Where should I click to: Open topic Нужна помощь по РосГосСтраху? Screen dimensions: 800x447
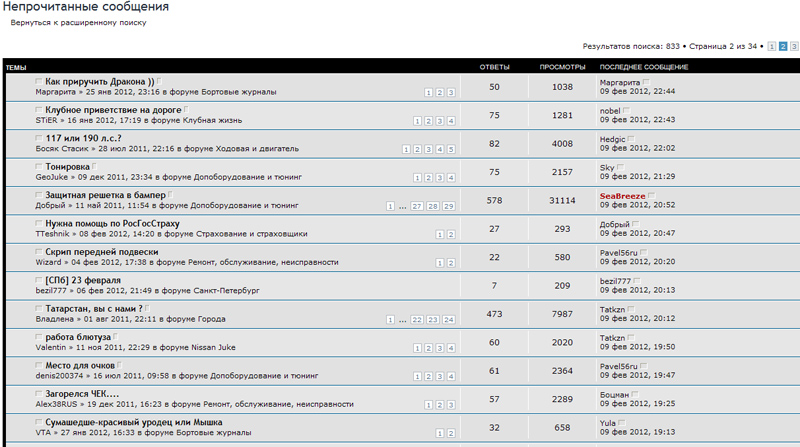tap(112, 224)
